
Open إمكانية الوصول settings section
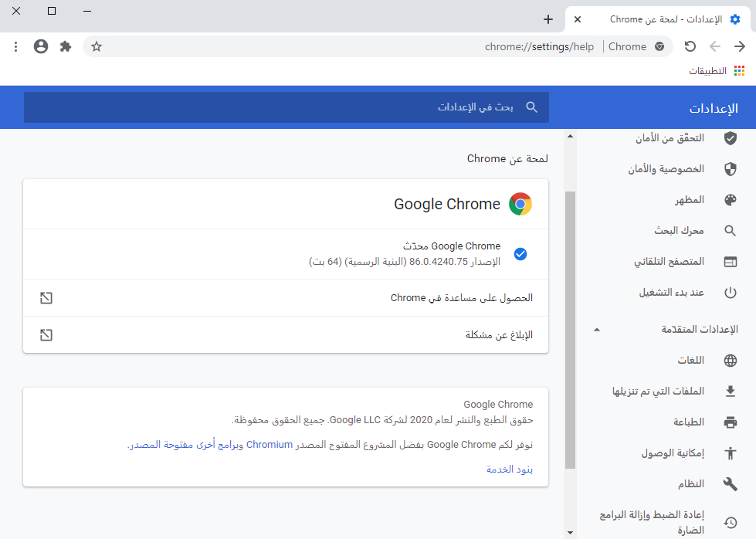673,453
